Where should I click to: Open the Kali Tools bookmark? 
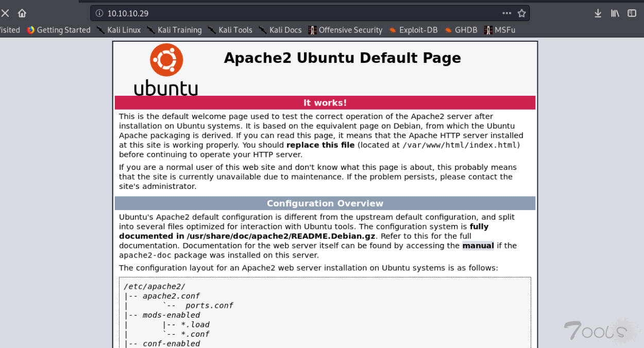tap(230, 30)
